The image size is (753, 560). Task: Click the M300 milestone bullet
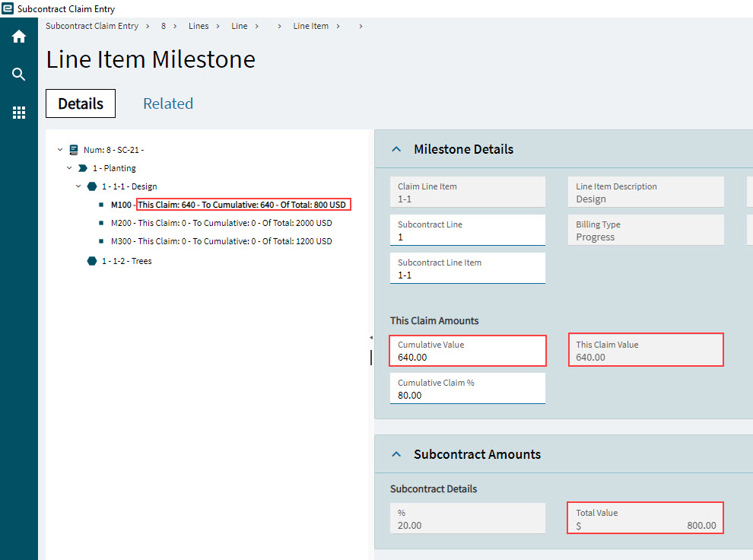(101, 241)
